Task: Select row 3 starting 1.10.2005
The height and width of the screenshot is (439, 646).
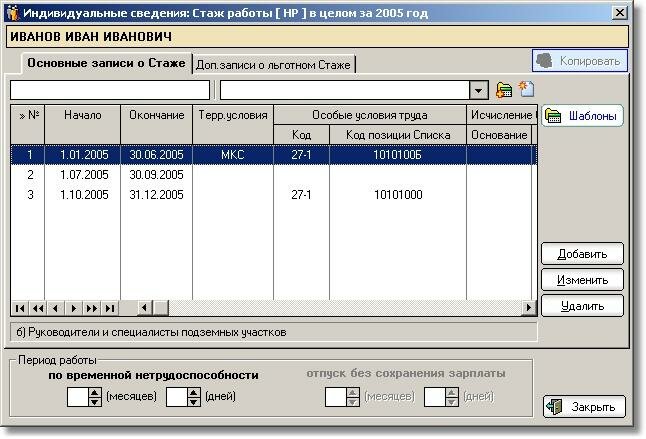Action: point(274,194)
